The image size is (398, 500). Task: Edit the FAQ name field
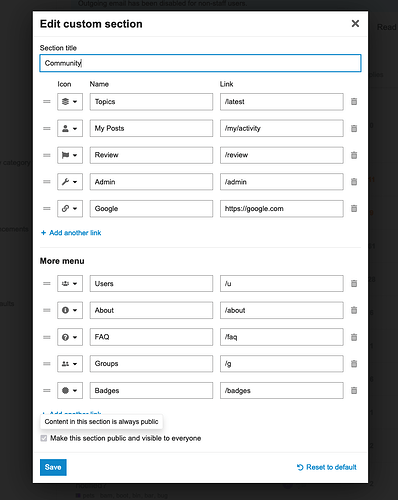pyautogui.click(x=151, y=337)
